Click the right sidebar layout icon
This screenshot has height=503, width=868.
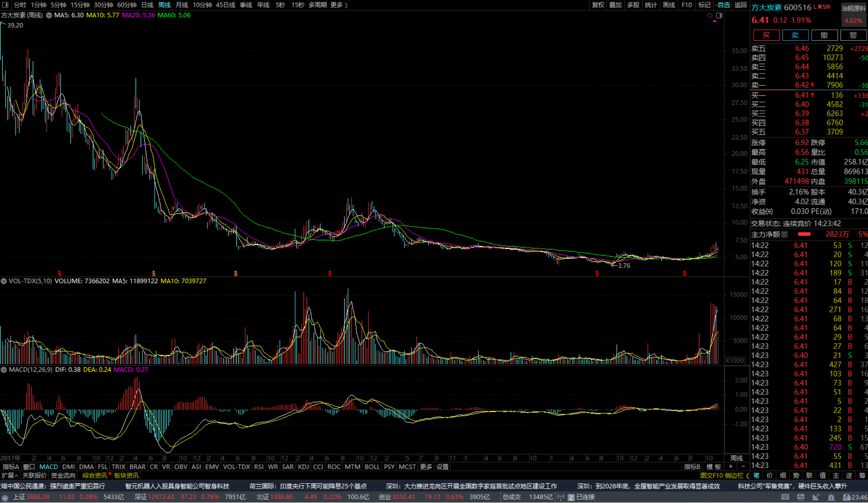[719, 16]
